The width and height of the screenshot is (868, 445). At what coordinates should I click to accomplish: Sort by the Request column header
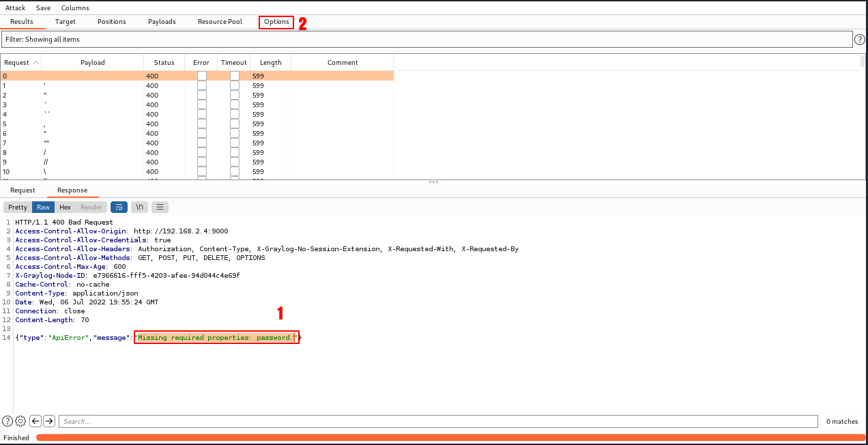(x=20, y=62)
